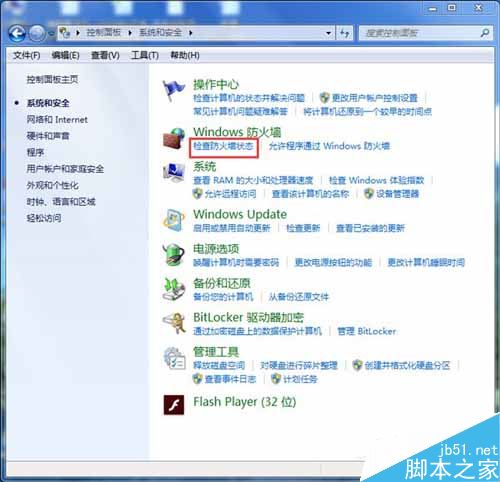Open the Windows Firewall brick wall icon

(x=173, y=139)
